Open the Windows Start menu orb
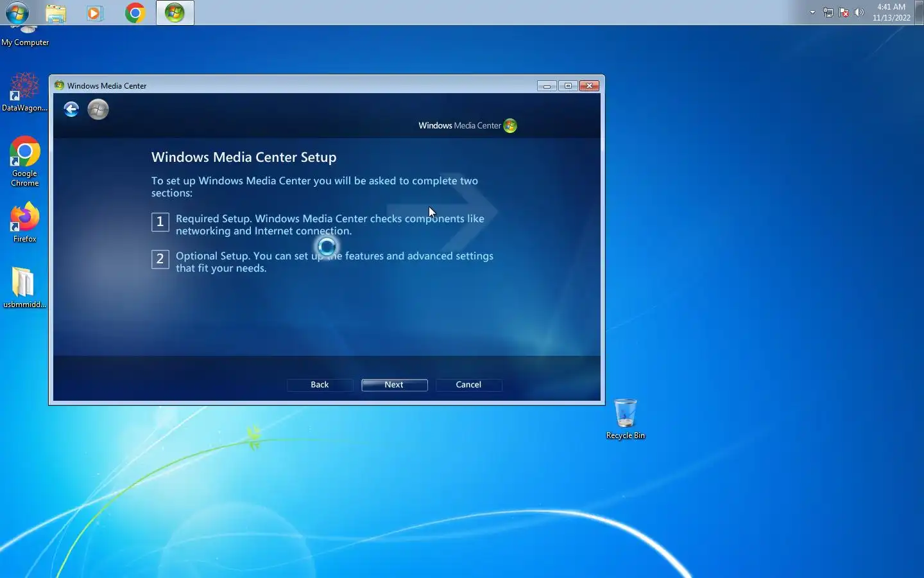 [17, 13]
